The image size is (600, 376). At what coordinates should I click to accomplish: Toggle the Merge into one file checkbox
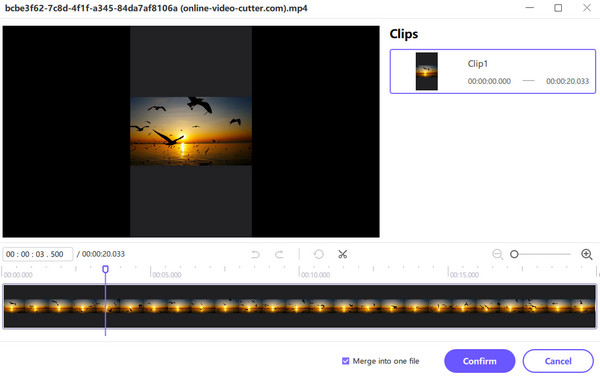point(346,361)
